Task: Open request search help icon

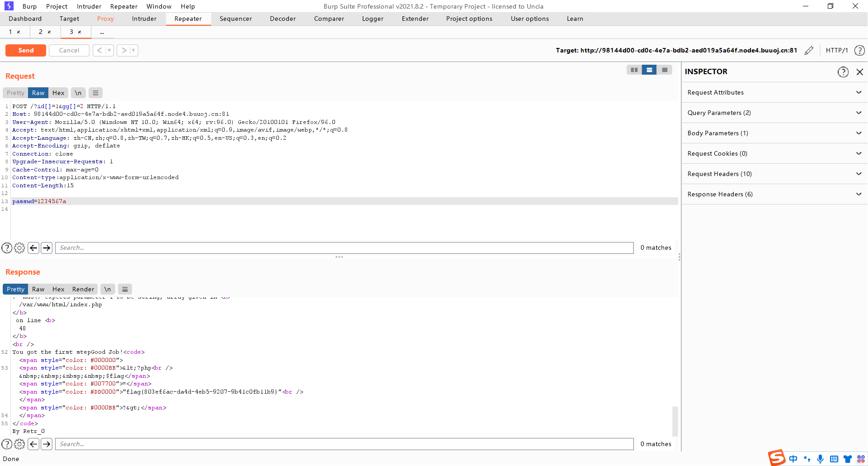Action: click(7, 247)
